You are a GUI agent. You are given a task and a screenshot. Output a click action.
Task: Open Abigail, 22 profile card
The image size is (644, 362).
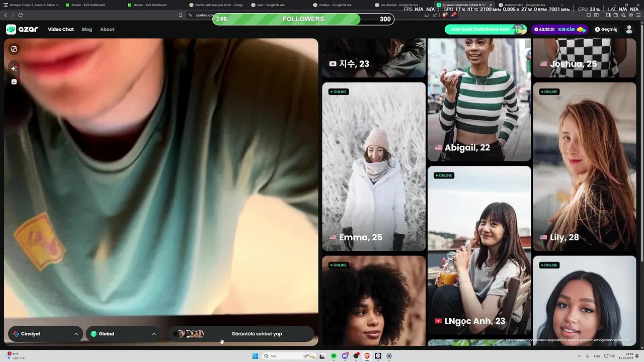tap(479, 100)
